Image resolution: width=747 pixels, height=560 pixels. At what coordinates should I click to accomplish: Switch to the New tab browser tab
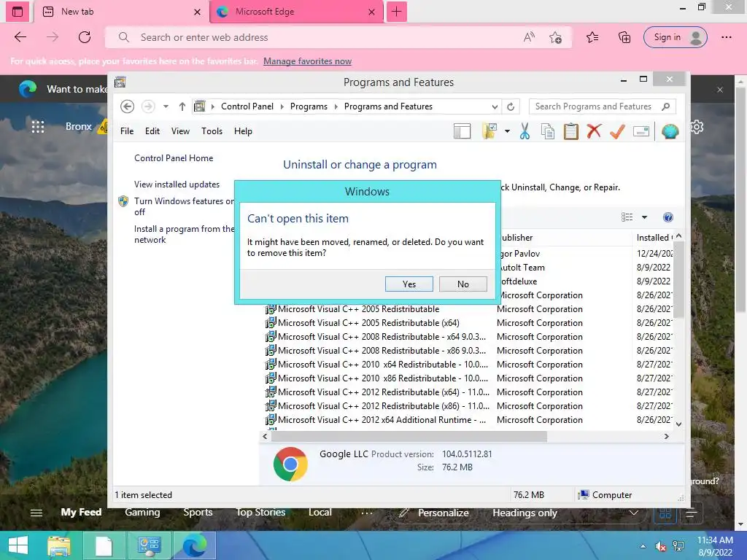point(122,12)
